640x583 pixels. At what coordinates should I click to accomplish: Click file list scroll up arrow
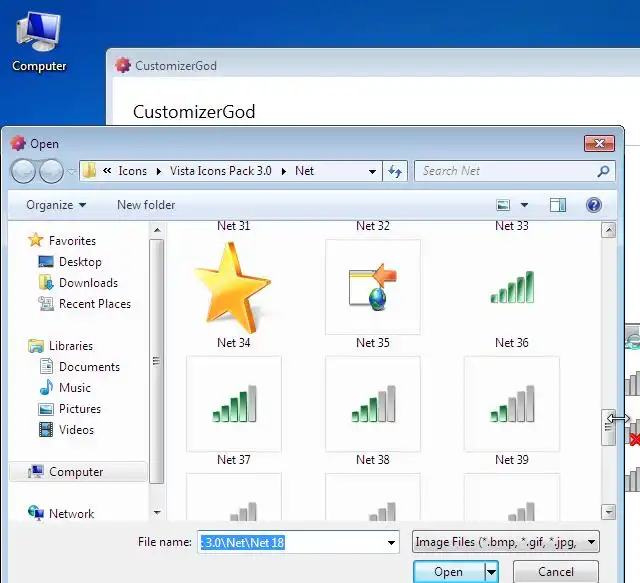click(609, 231)
